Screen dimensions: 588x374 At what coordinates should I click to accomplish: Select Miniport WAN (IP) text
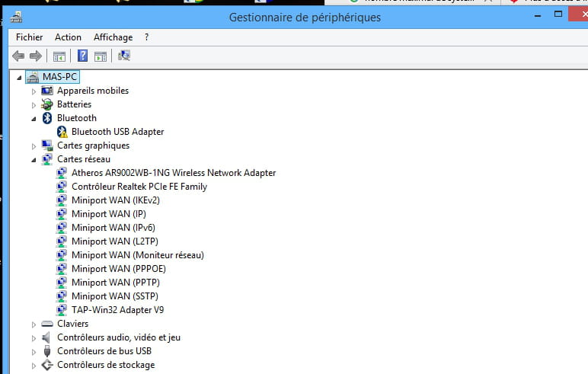pyautogui.click(x=109, y=214)
